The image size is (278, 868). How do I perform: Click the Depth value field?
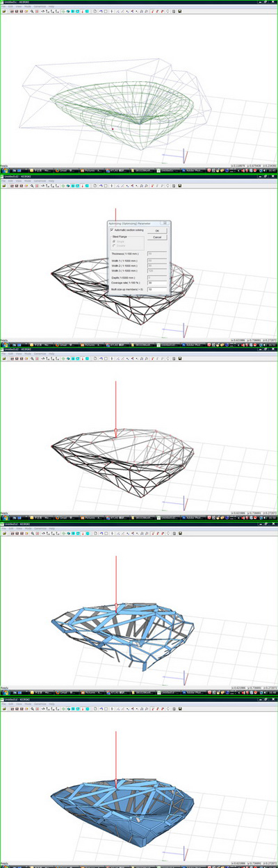[x=156, y=277]
